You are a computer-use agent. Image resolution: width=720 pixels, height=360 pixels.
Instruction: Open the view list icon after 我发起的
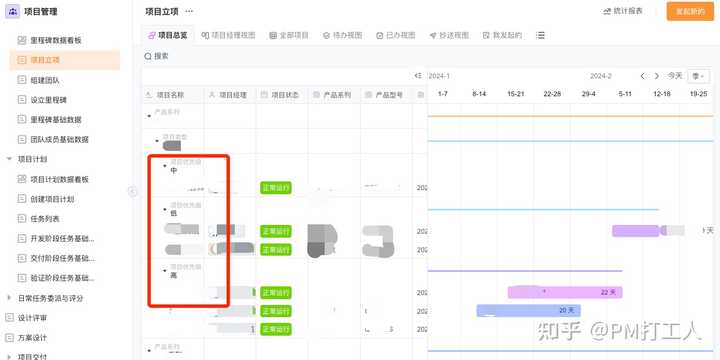click(x=540, y=35)
